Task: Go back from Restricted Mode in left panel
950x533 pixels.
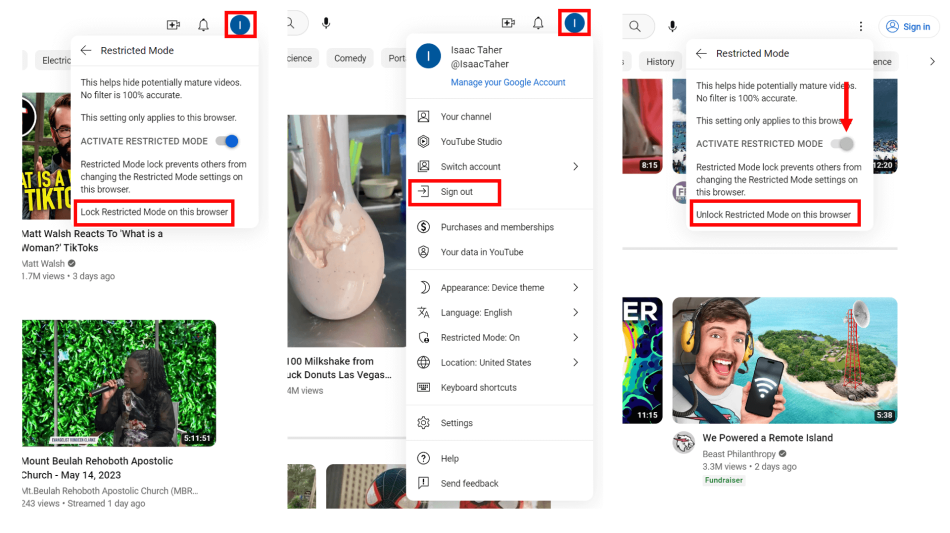Action: [86, 50]
